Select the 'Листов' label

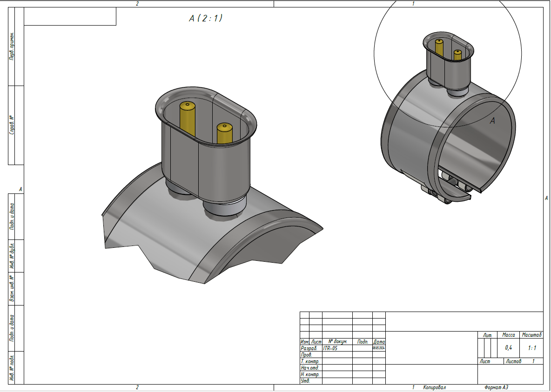click(513, 361)
